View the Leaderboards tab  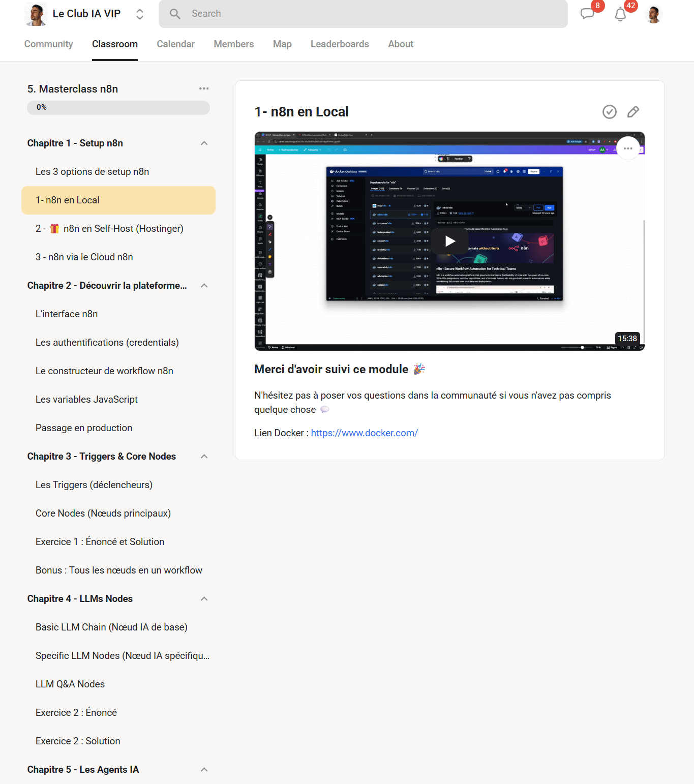pos(340,44)
